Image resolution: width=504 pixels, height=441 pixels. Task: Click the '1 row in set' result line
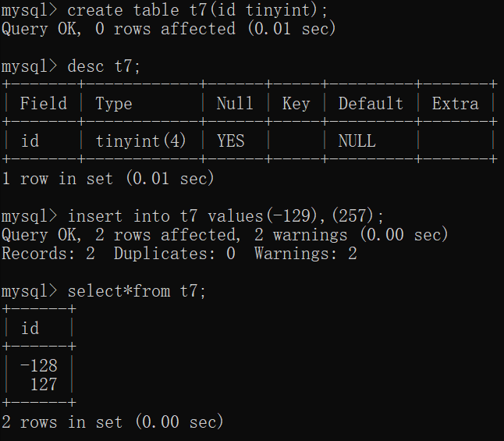coord(108,179)
